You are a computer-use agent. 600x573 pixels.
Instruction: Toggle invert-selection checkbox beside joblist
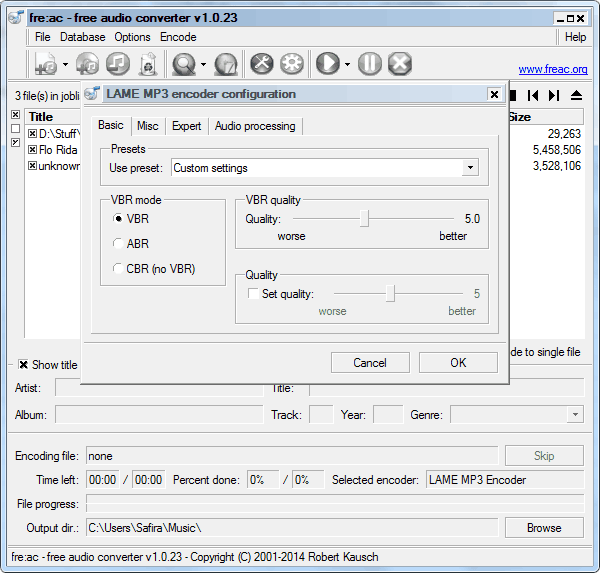[x=15, y=142]
